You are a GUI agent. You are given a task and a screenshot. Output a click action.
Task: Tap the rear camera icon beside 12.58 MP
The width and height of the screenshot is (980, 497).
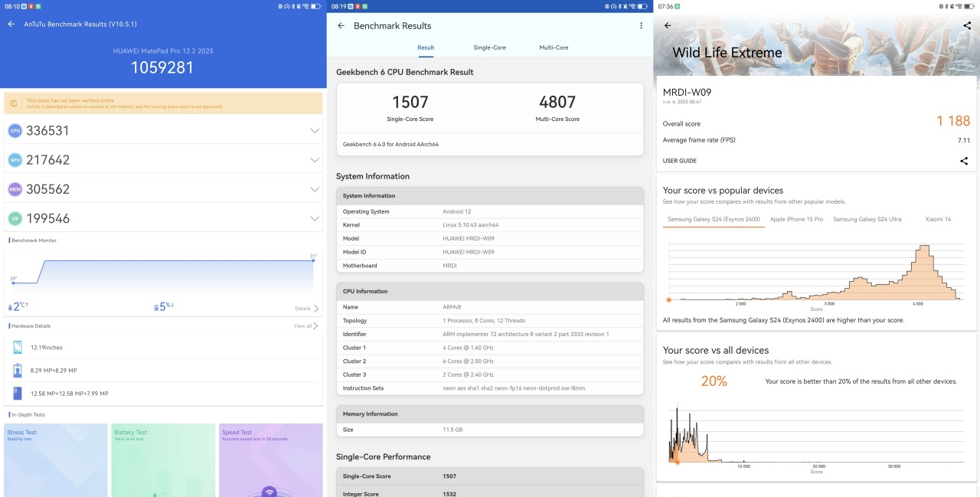[17, 393]
